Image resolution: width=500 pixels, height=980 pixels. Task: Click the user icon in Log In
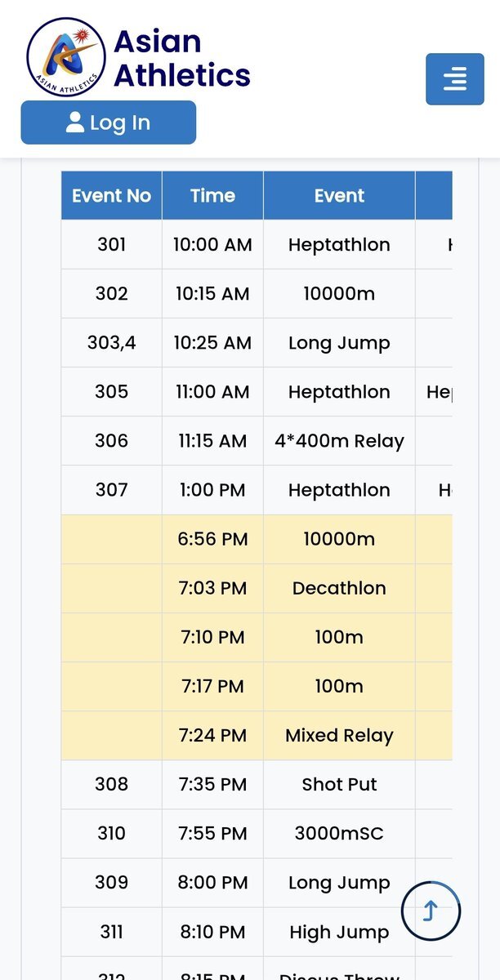tap(75, 122)
